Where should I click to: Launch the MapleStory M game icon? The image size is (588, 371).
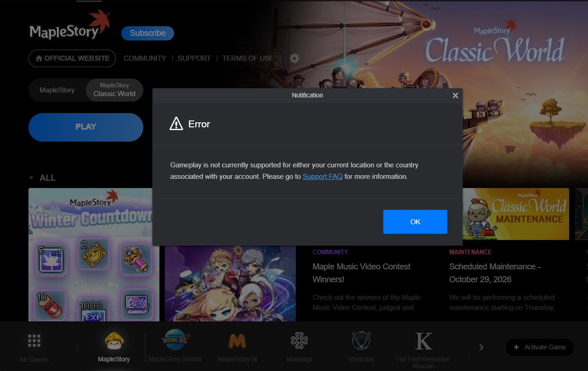[x=237, y=341]
